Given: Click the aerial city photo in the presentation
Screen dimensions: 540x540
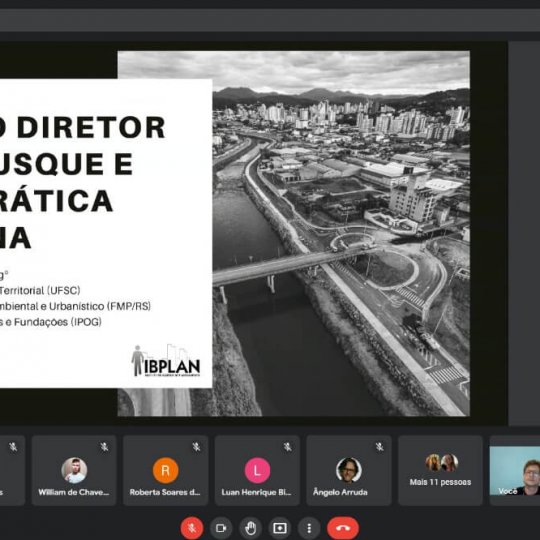Looking at the screenshot, I should pyautogui.click(x=341, y=233).
